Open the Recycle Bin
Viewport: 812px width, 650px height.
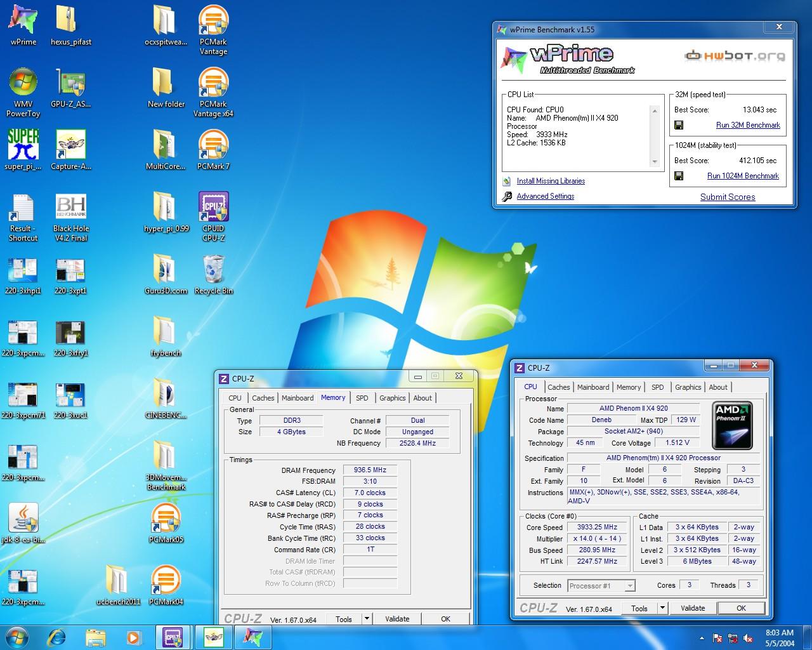(213, 274)
